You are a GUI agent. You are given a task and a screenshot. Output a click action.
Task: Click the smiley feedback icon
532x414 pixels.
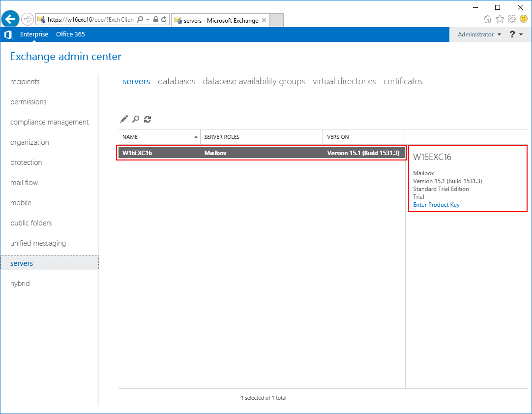tap(524, 19)
